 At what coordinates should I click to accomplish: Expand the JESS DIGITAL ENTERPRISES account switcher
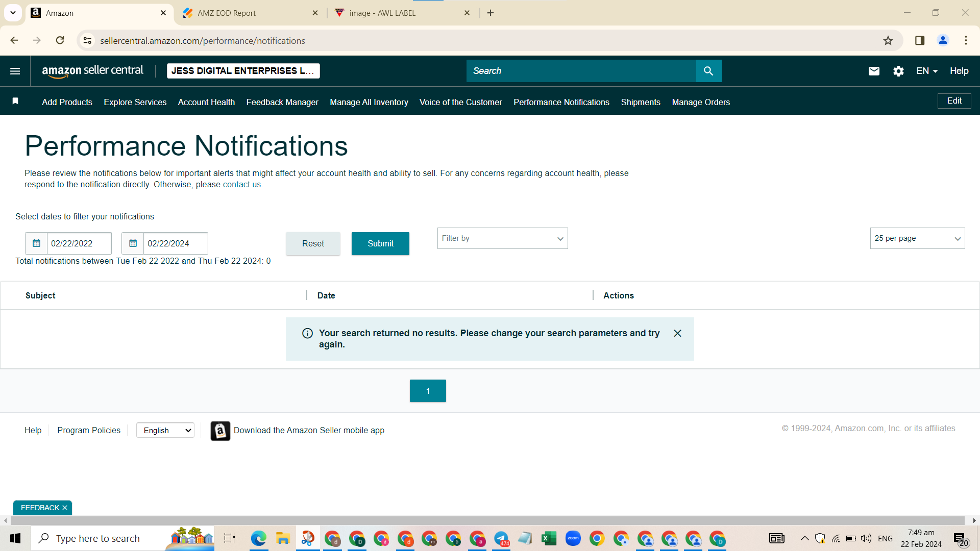[243, 71]
